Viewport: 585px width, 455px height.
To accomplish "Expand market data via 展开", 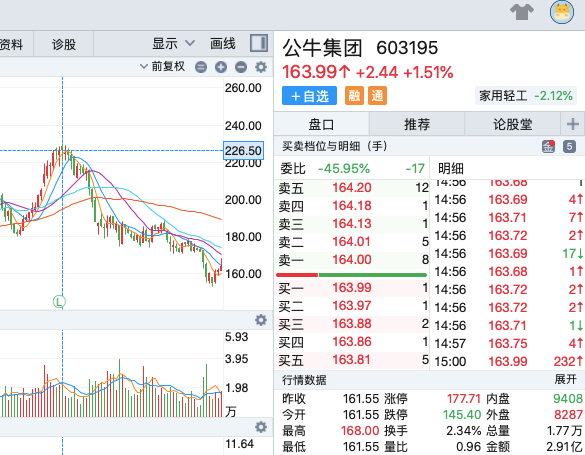I will click(x=565, y=380).
